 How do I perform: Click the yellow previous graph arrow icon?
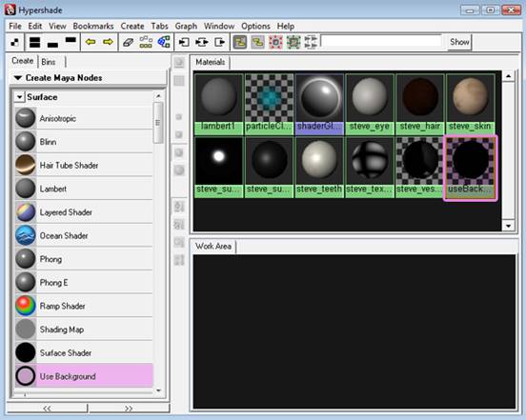pyautogui.click(x=91, y=42)
